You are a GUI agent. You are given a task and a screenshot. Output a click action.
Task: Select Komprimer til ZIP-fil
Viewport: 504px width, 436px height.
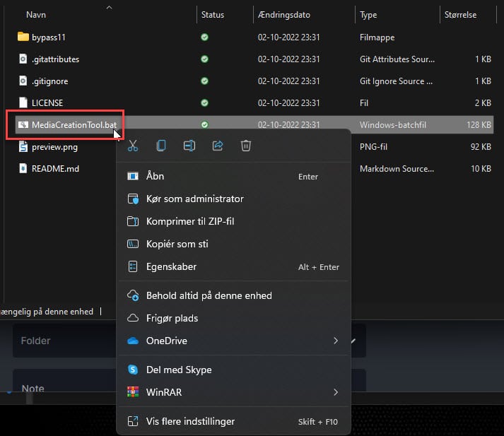[233, 221]
